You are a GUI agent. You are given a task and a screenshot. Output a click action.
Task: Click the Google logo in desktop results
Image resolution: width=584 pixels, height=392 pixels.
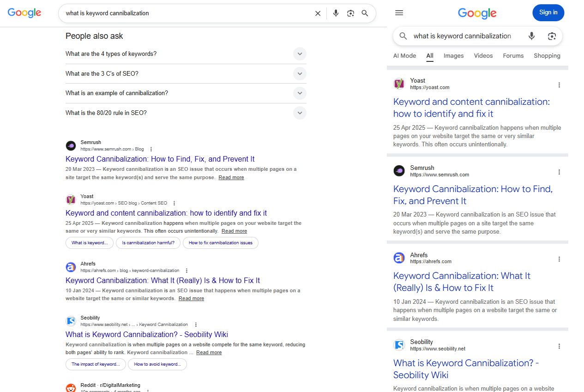click(24, 13)
